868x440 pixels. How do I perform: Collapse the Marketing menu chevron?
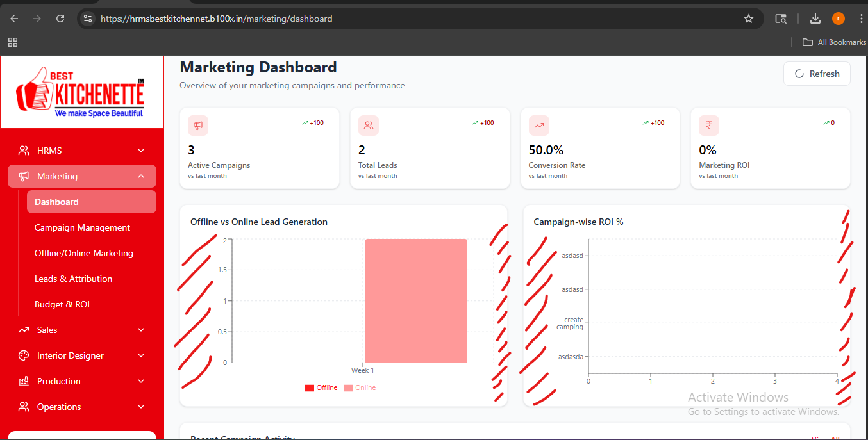click(x=141, y=176)
